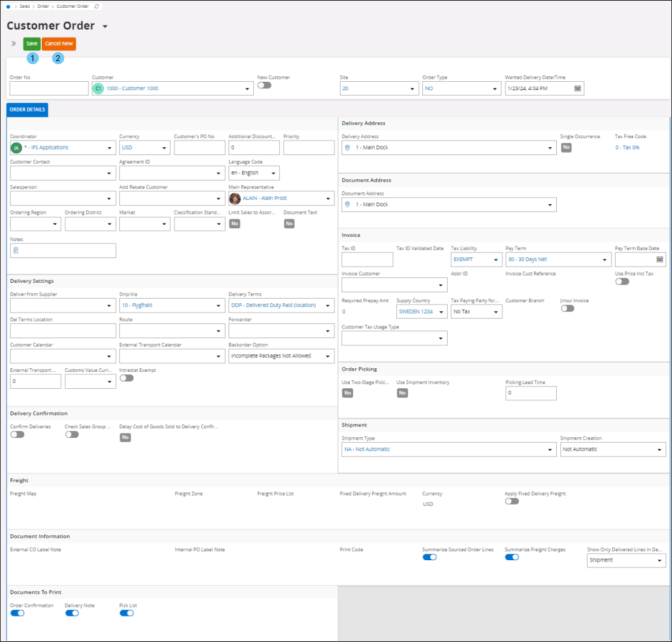Click the Document Address location pin icon
The image size is (672, 642).
(348, 205)
